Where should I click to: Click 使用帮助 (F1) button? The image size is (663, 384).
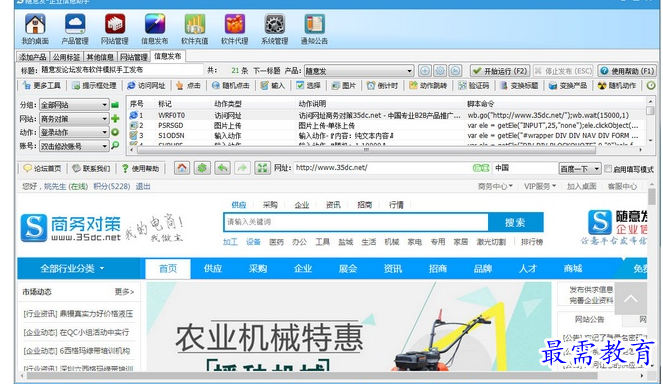click(x=627, y=71)
